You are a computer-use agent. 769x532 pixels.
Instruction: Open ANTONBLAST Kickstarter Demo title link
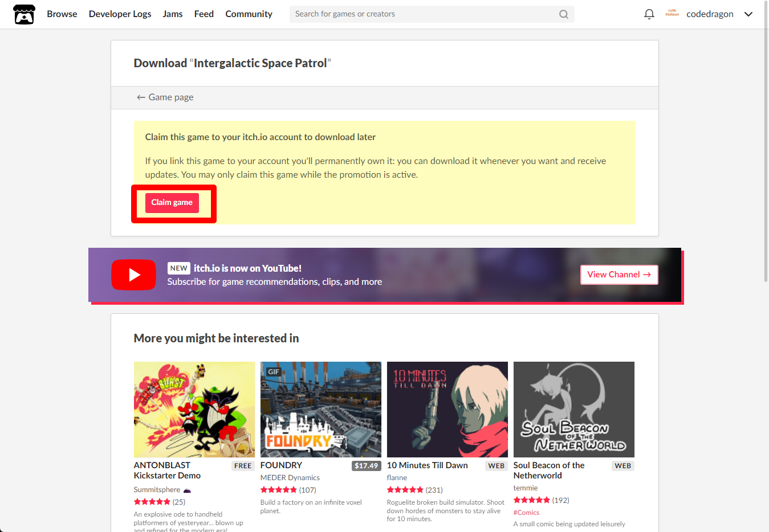[x=167, y=470]
